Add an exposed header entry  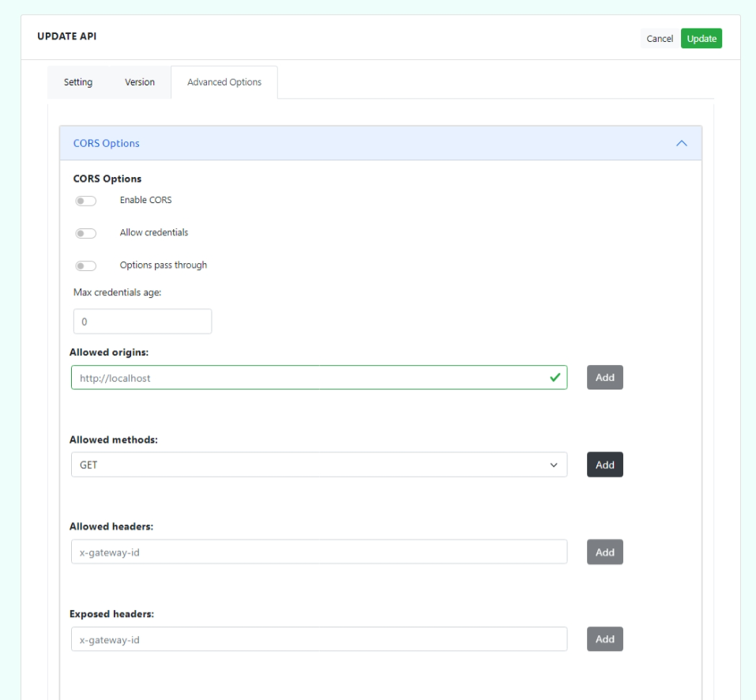(x=604, y=638)
